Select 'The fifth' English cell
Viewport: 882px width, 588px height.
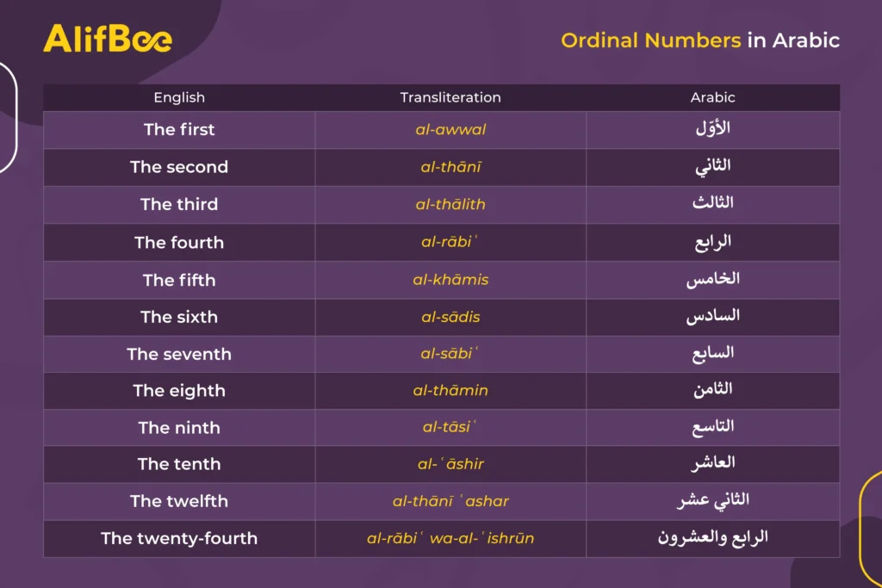click(179, 280)
